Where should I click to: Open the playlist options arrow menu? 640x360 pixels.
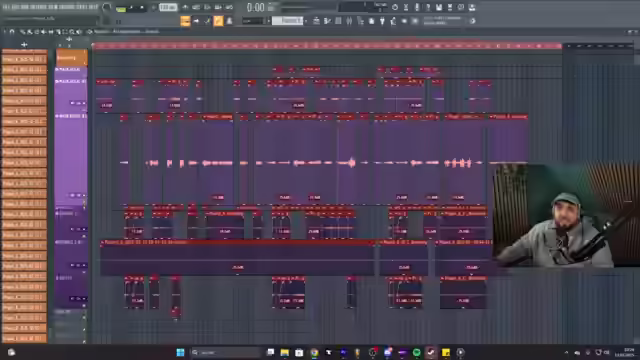[5, 31]
